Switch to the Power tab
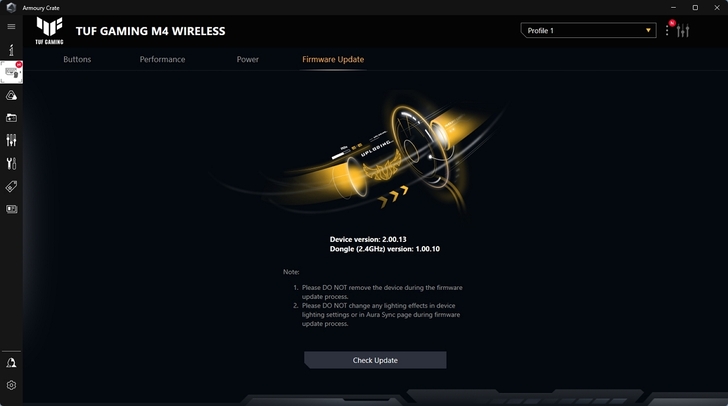This screenshot has width=728, height=406. point(247,59)
